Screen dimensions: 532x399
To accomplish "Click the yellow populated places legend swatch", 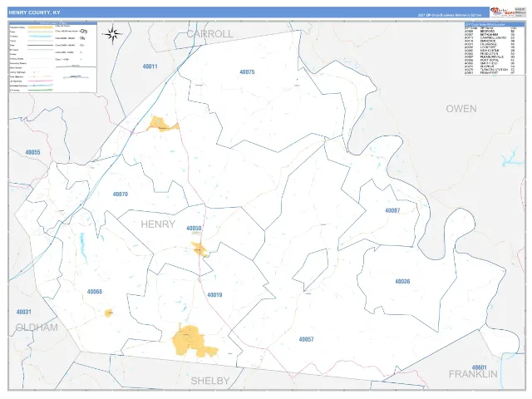I will coord(41,27).
